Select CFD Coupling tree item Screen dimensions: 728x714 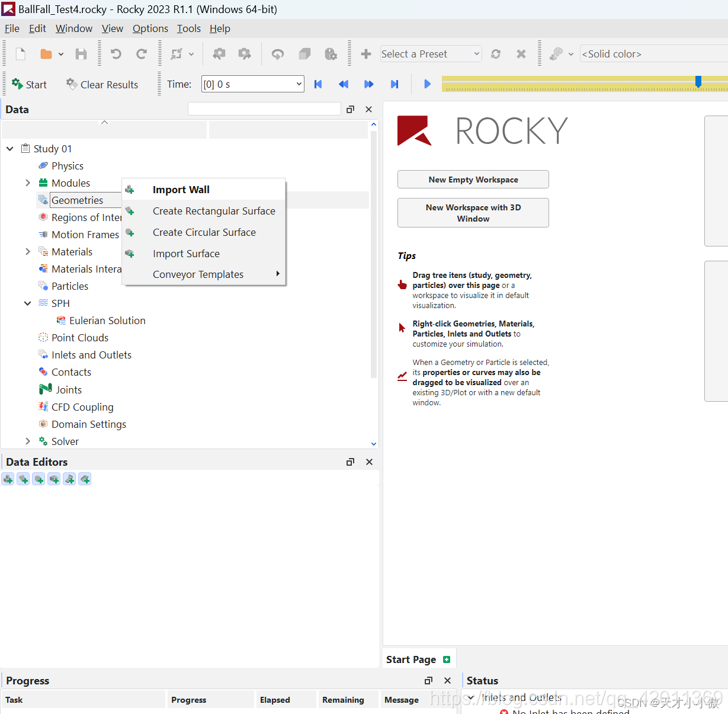tap(82, 407)
